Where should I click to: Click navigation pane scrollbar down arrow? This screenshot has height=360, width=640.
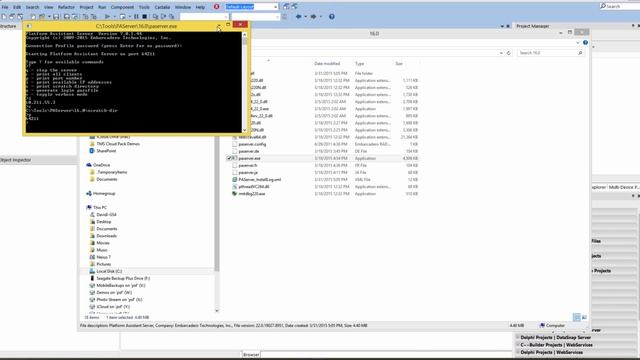point(217,311)
